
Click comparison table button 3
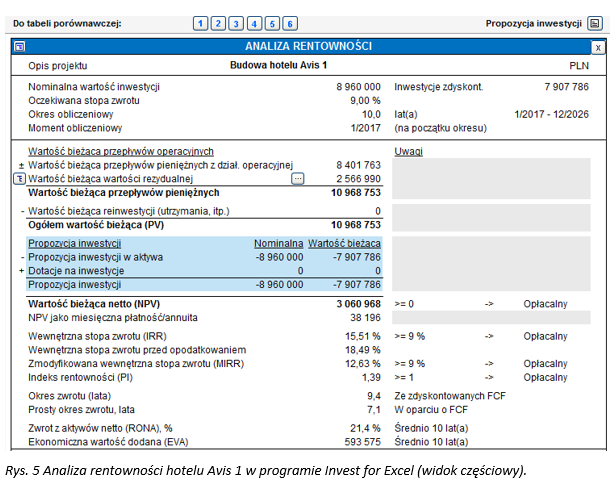[x=236, y=23]
